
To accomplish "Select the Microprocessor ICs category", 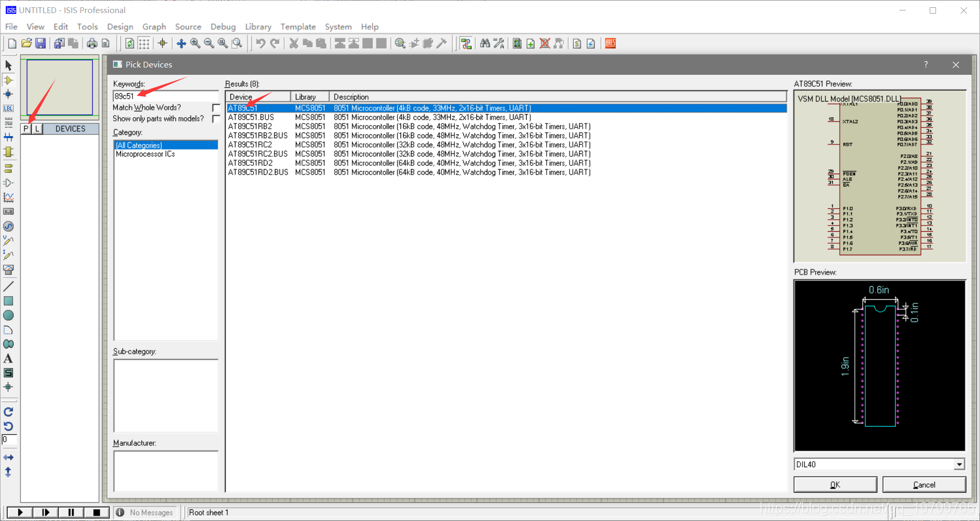I will [145, 154].
